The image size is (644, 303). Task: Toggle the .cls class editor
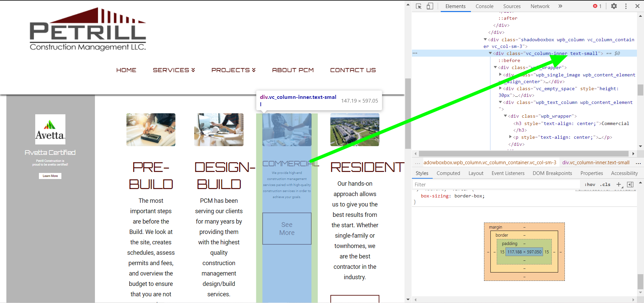click(605, 185)
